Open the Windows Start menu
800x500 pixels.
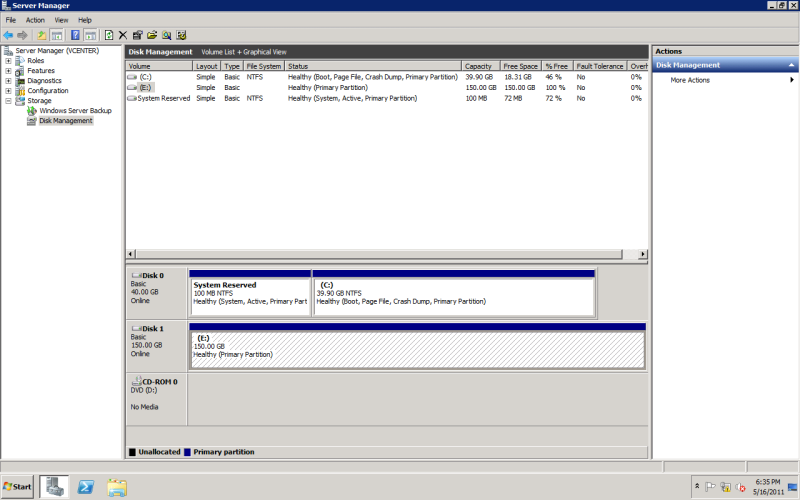tap(17, 487)
